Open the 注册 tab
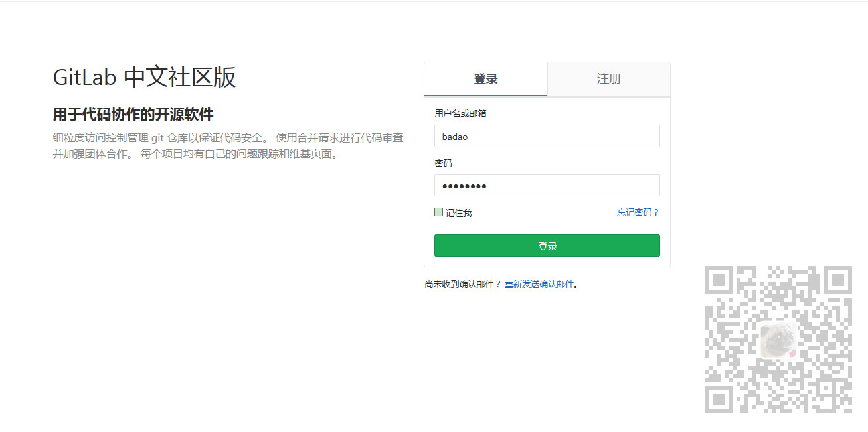Viewport: 868px width, 432px height. tap(608, 79)
